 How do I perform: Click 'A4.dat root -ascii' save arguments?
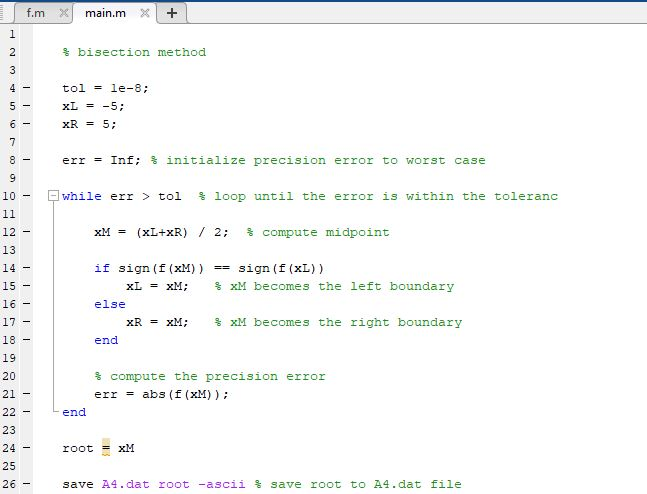173,484
